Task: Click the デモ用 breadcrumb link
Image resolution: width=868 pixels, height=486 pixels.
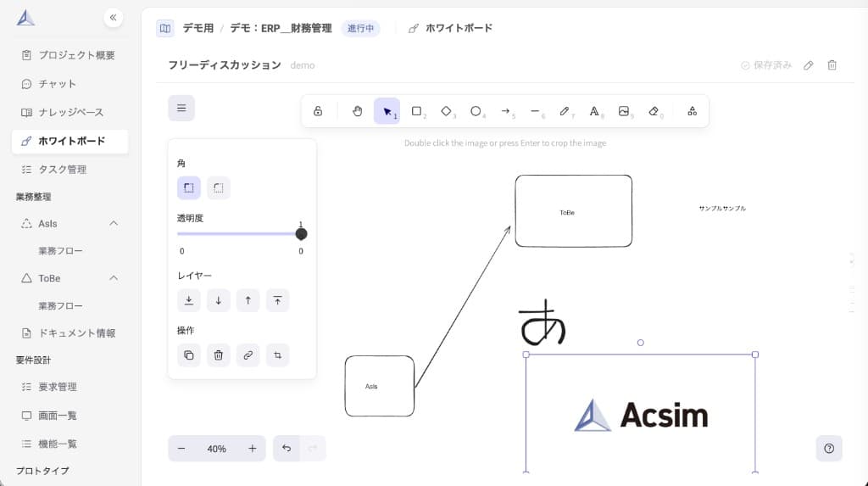Action: coord(198,28)
